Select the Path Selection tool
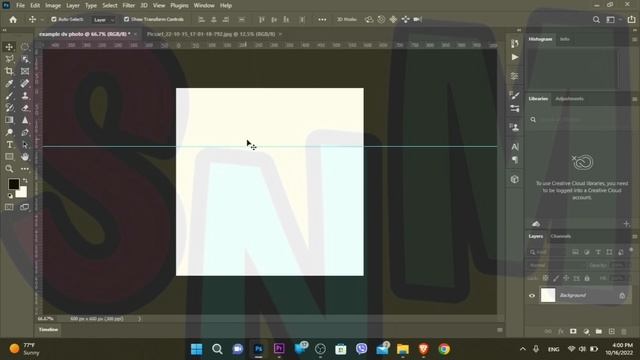This screenshot has height=360, width=640. [x=25, y=144]
